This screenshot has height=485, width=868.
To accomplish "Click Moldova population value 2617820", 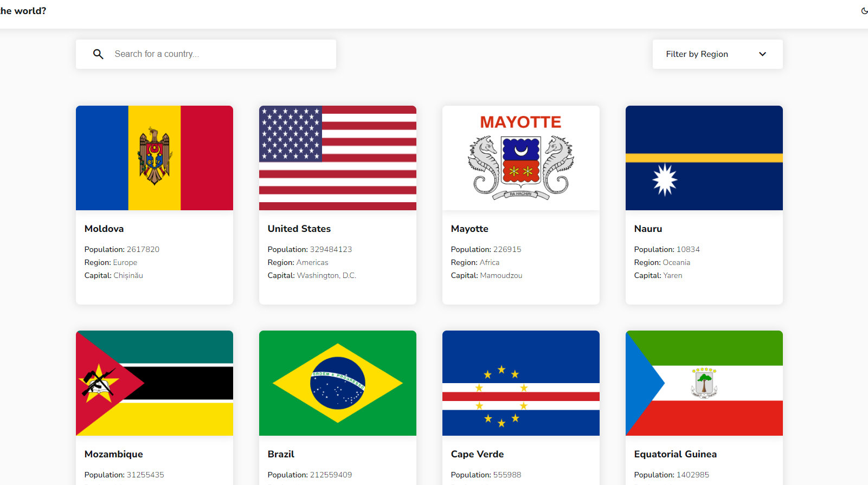I will (143, 249).
